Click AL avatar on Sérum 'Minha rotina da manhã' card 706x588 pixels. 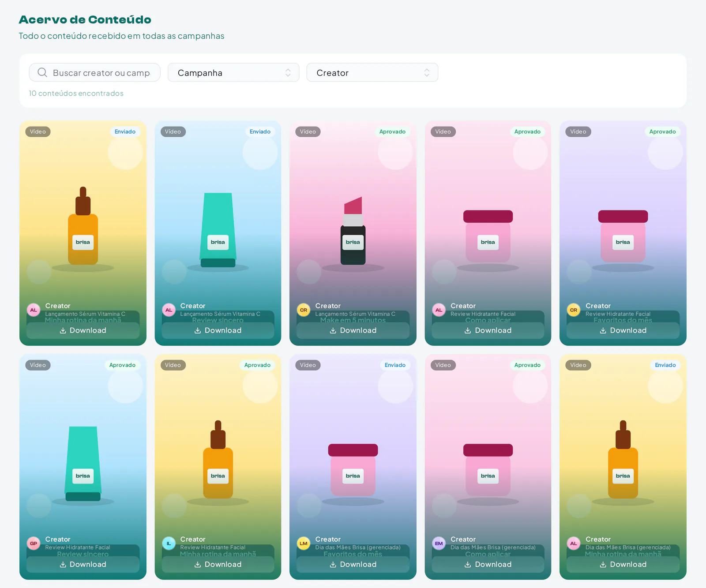(x=34, y=310)
